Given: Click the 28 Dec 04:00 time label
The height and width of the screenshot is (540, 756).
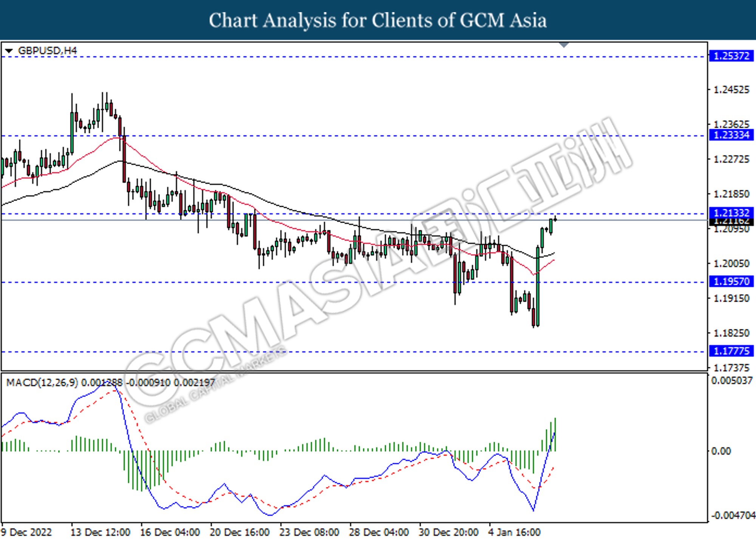Looking at the screenshot, I should click(x=379, y=532).
